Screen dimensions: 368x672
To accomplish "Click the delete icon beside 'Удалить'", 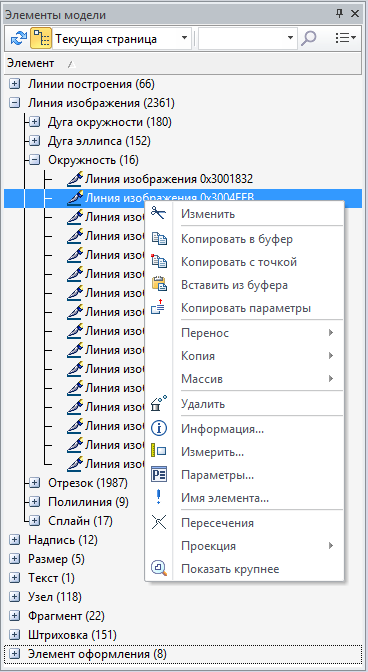I will pos(159,404).
